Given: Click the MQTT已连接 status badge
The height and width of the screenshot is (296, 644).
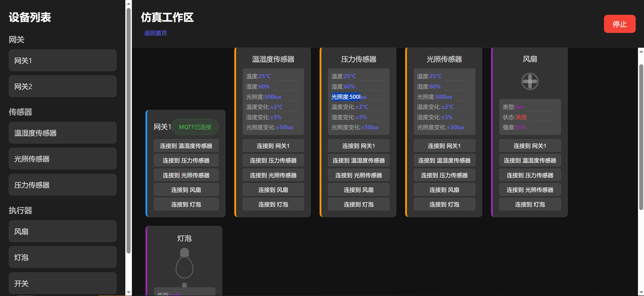Looking at the screenshot, I should point(195,127).
